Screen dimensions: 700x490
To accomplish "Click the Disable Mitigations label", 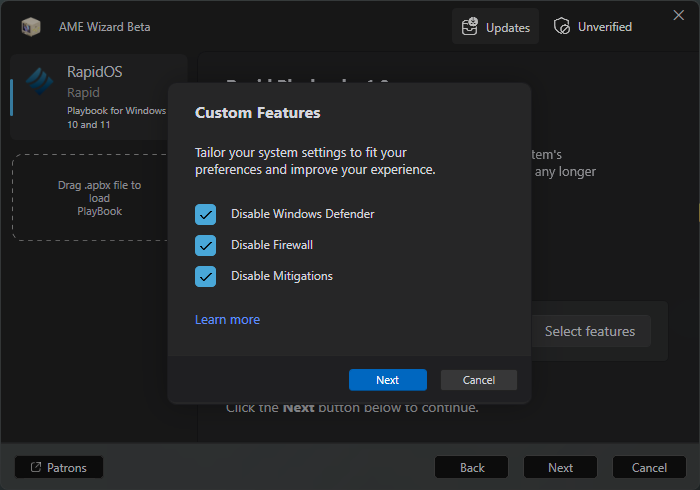I will [x=282, y=276].
